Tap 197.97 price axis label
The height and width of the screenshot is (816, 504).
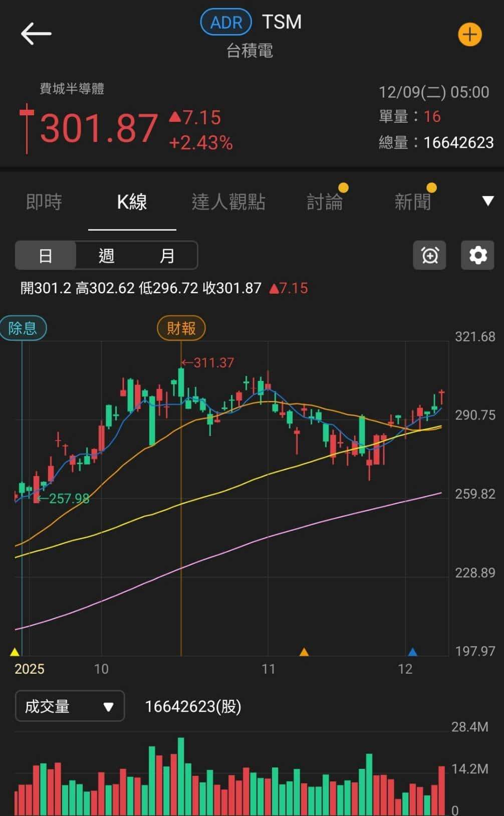point(475,651)
